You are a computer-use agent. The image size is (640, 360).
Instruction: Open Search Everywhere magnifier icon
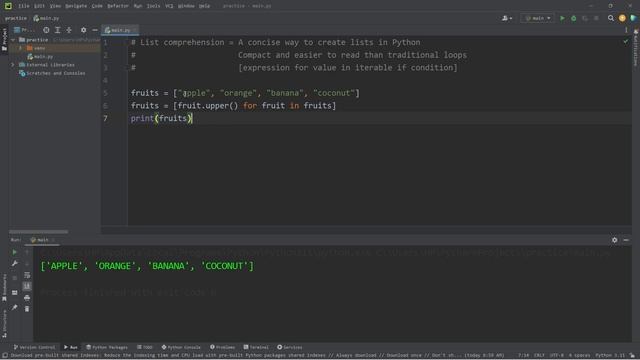click(x=611, y=18)
